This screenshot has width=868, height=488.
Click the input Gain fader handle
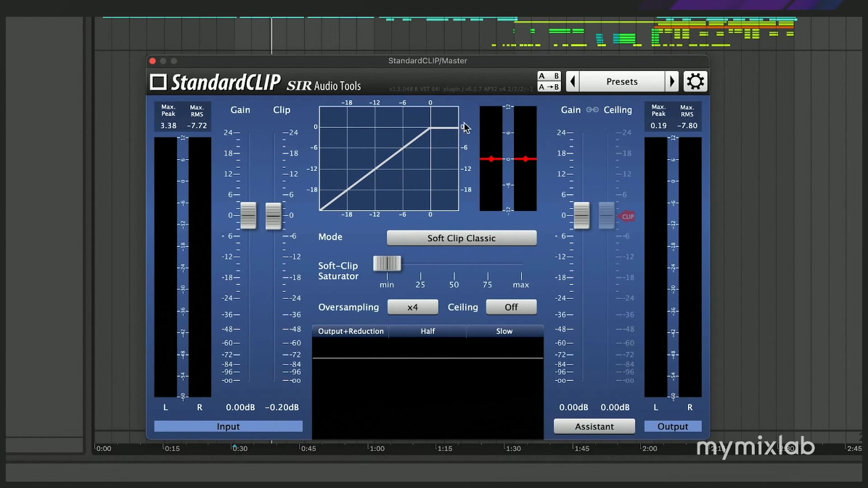click(248, 216)
